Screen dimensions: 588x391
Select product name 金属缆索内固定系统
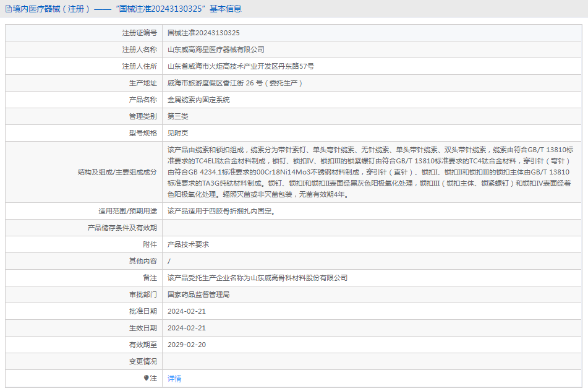pos(198,100)
